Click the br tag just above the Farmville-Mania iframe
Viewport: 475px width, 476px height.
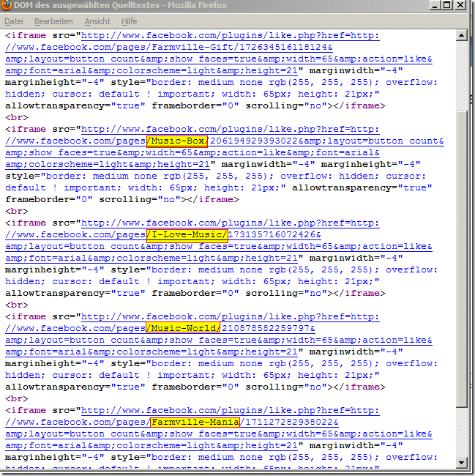point(17,398)
